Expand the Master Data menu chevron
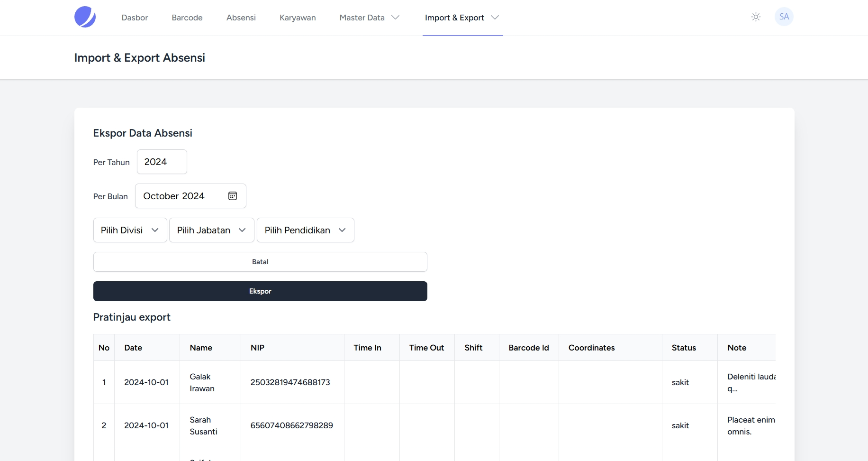868x461 pixels. click(395, 18)
